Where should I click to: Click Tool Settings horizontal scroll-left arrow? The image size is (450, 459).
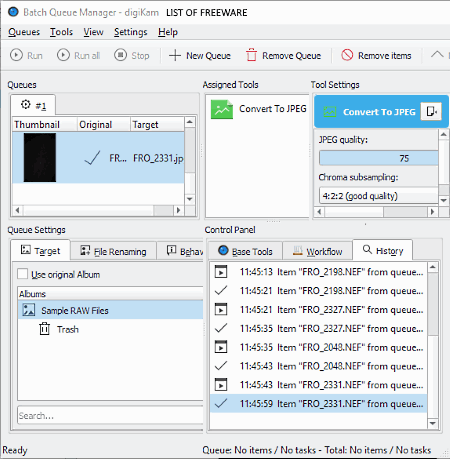pyautogui.click(x=320, y=212)
